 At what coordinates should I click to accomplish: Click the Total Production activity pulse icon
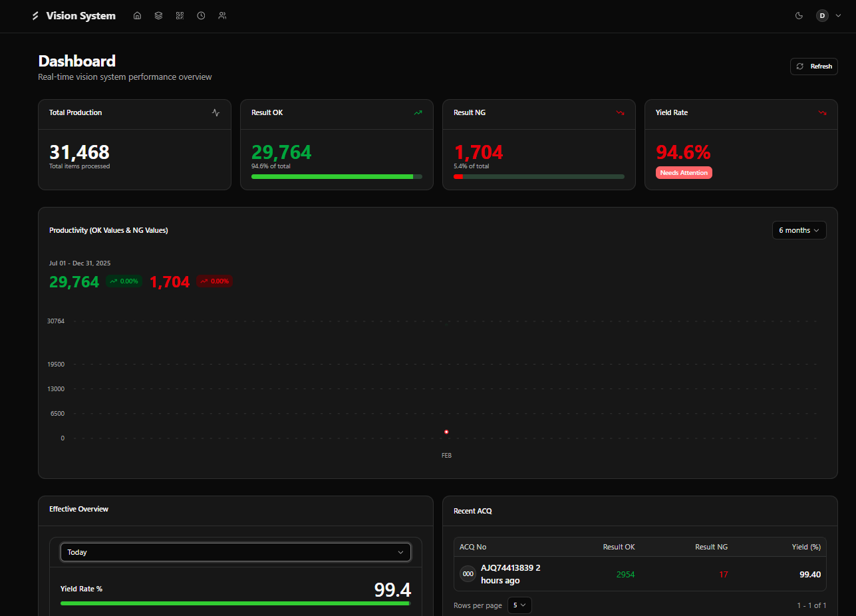pyautogui.click(x=215, y=113)
